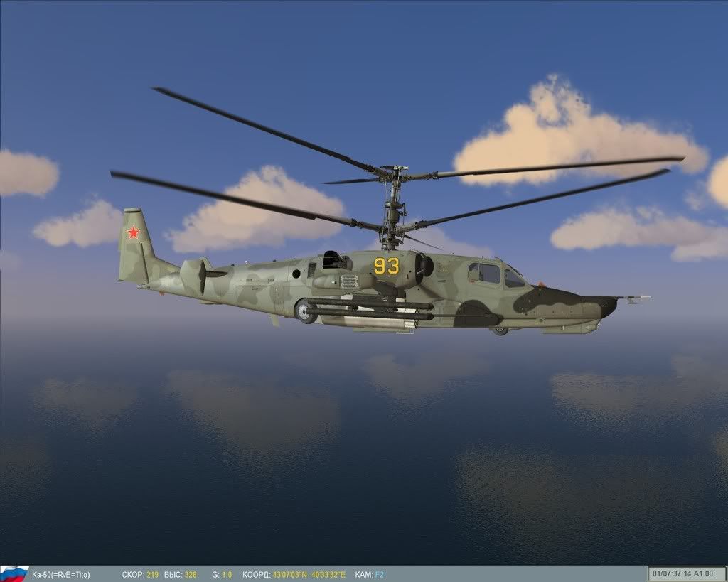Click the camera mode value F2

[380, 575]
